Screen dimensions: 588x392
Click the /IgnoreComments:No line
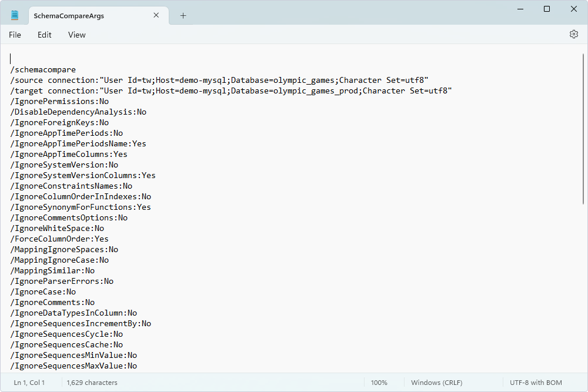click(x=52, y=303)
